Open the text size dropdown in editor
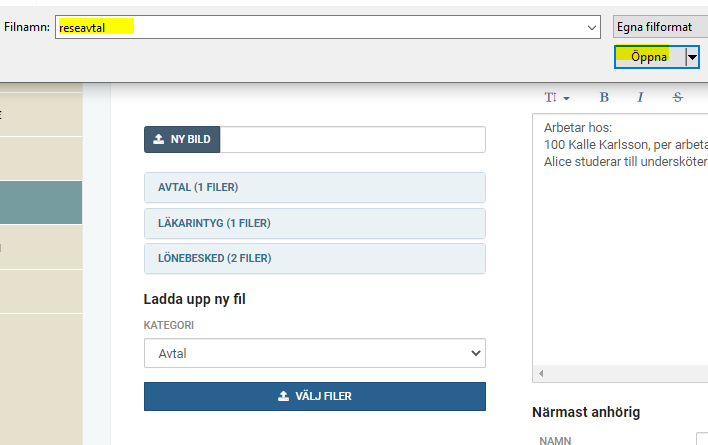 [x=557, y=97]
